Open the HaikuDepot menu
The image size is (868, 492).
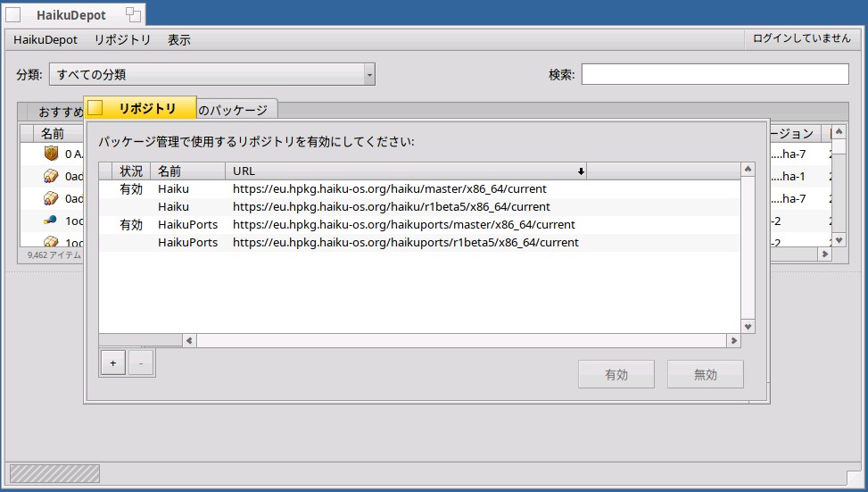pos(45,40)
